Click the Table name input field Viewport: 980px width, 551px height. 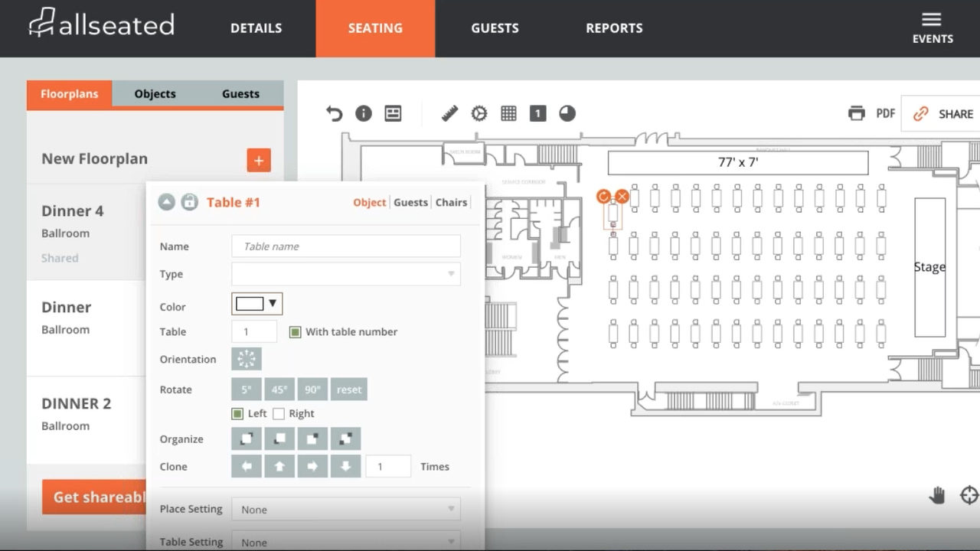tap(346, 246)
